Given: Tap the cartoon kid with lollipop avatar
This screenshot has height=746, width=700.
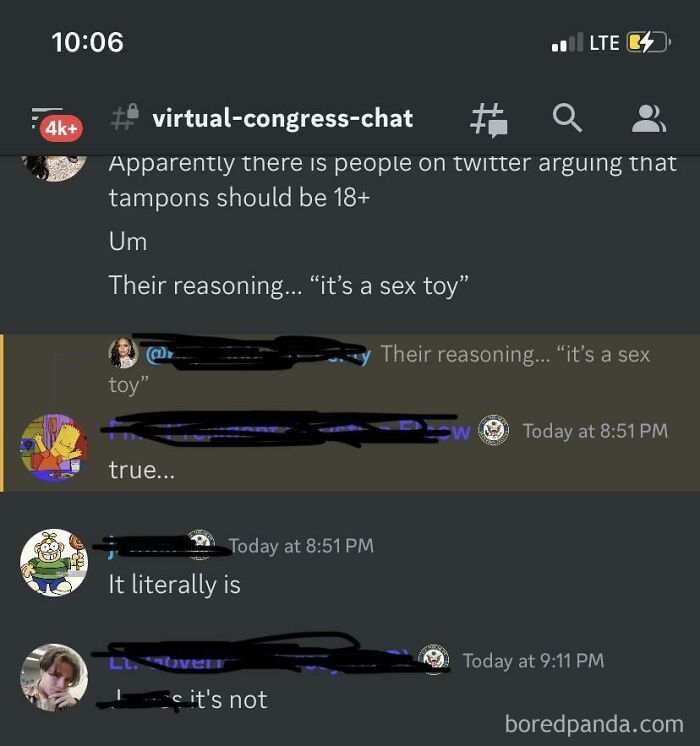Looking at the screenshot, I should [x=54, y=562].
